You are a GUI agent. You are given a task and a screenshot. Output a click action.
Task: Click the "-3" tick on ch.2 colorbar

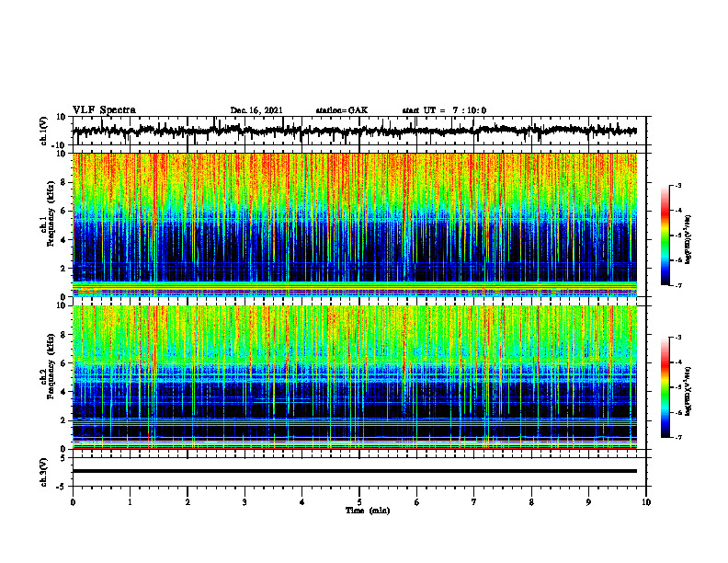[x=677, y=338]
